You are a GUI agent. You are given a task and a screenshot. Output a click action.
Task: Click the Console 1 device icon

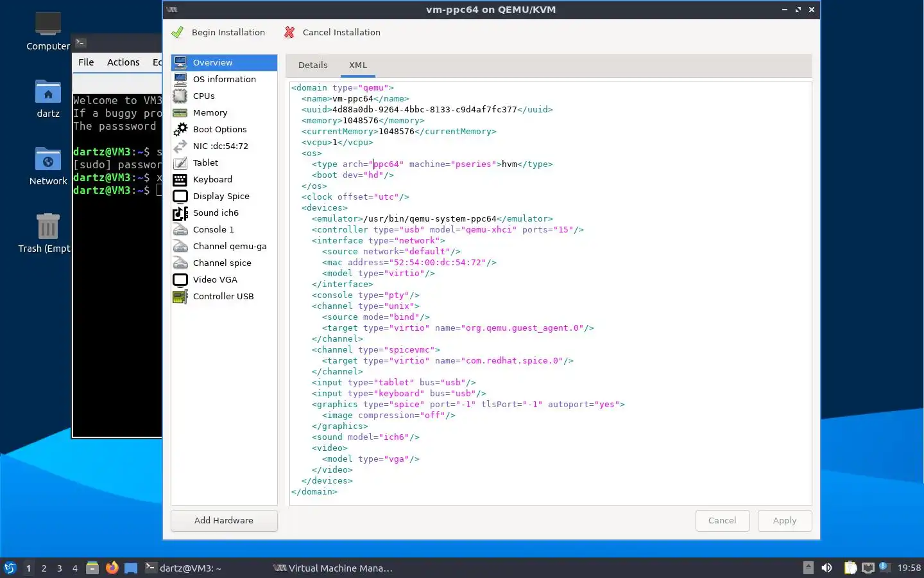coord(180,229)
